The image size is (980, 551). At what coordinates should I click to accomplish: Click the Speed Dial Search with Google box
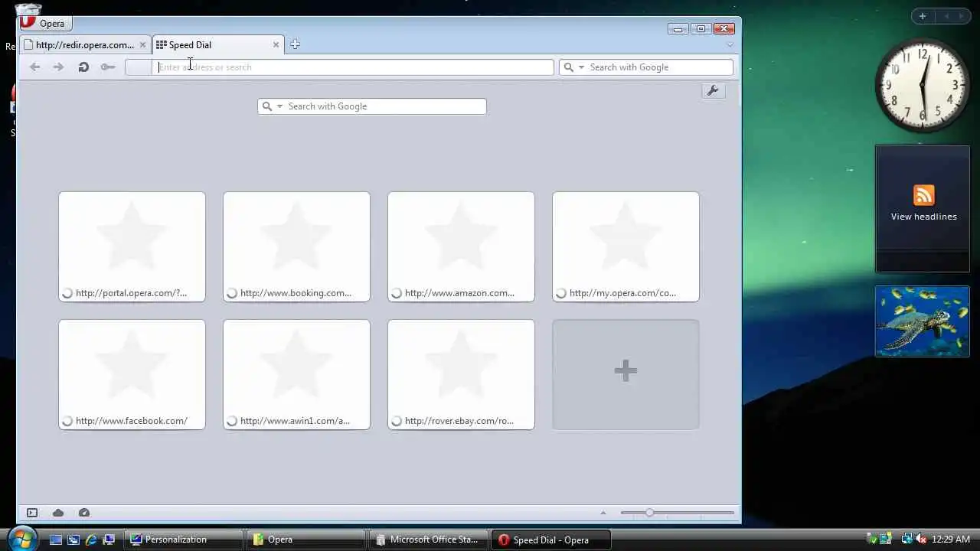coord(372,106)
